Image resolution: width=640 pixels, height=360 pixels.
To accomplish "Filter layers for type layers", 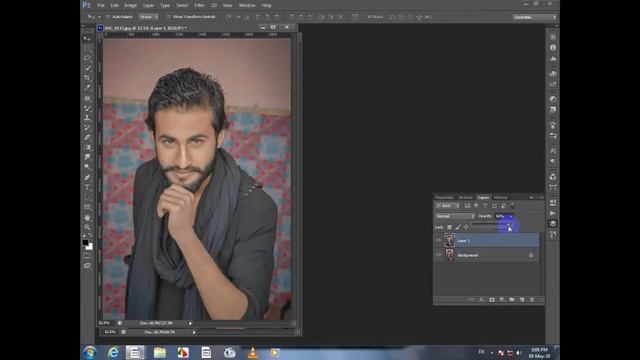I will [x=485, y=206].
